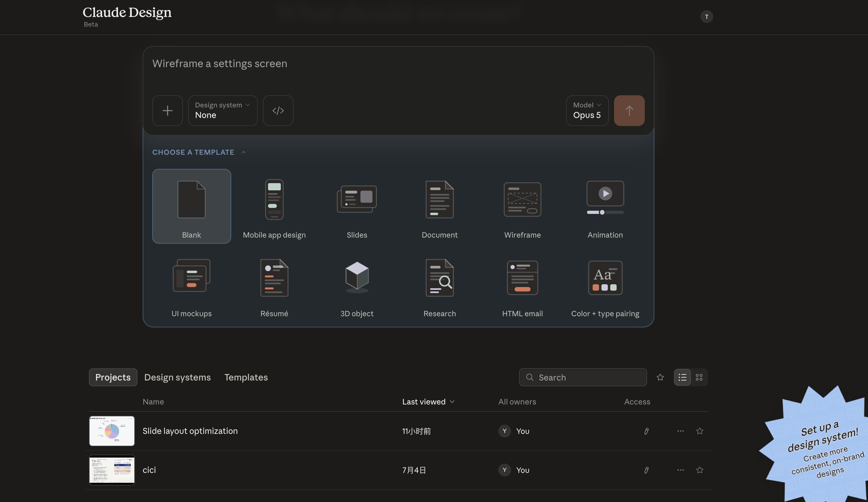Click the All owners column header
The width and height of the screenshot is (868, 502).
[517, 402]
